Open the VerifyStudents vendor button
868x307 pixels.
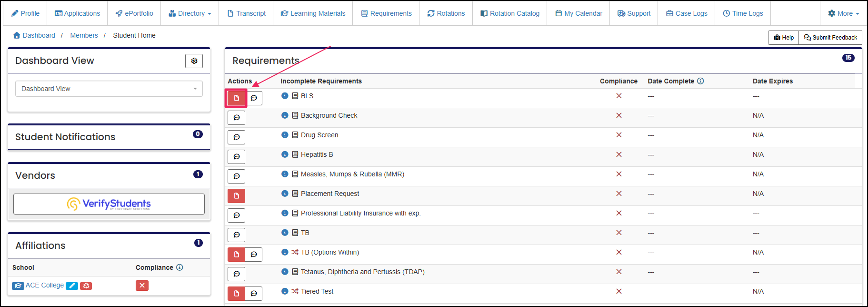(109, 204)
